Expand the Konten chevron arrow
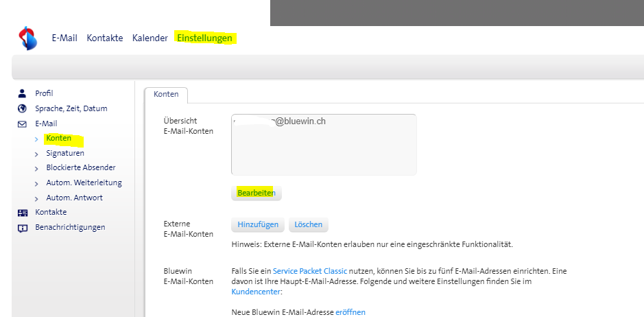Screen dimensions: 644x317 click(x=36, y=139)
